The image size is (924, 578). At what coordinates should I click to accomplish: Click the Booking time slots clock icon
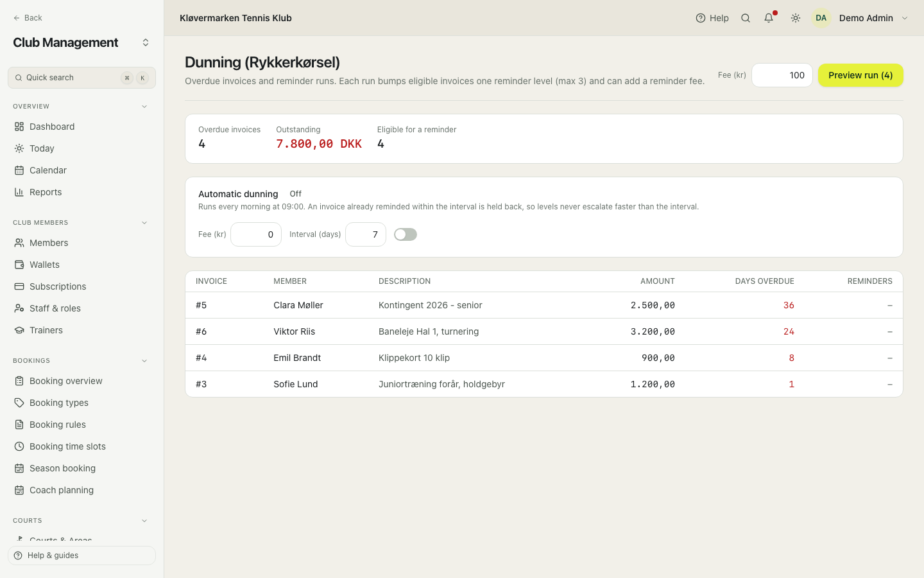coord(19,446)
